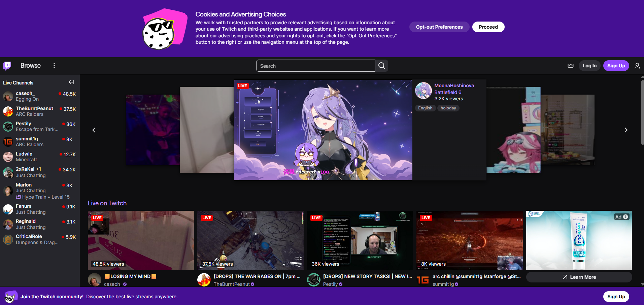Open MoonaHoshinova channel link

[454, 86]
